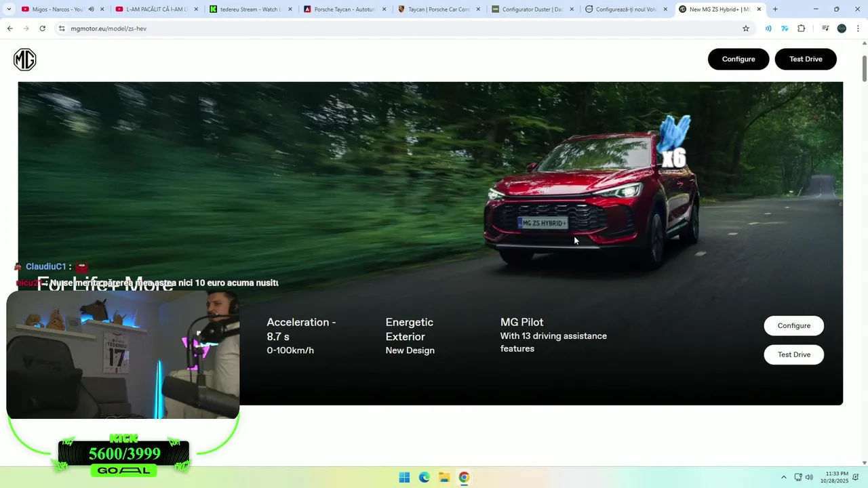
Task: Click the streamer webcam overlay
Action: coord(123,354)
